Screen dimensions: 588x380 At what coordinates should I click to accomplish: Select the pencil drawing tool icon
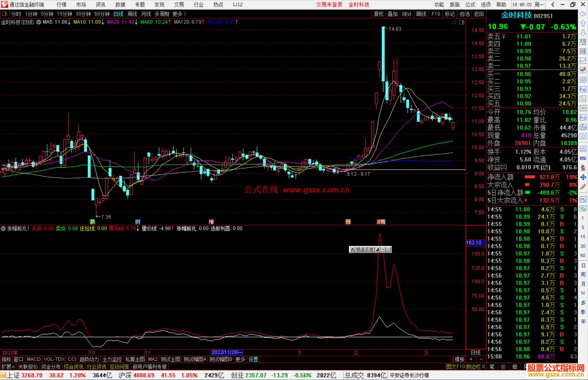tap(583, 187)
